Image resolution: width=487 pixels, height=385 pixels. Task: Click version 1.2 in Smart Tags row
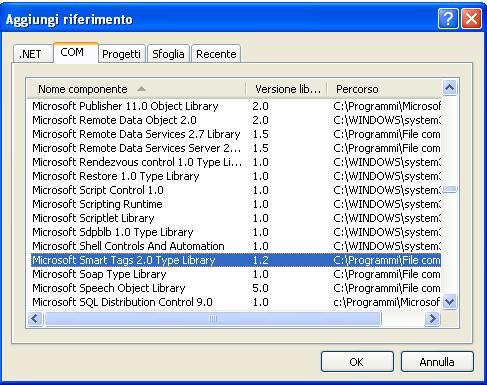[260, 260]
